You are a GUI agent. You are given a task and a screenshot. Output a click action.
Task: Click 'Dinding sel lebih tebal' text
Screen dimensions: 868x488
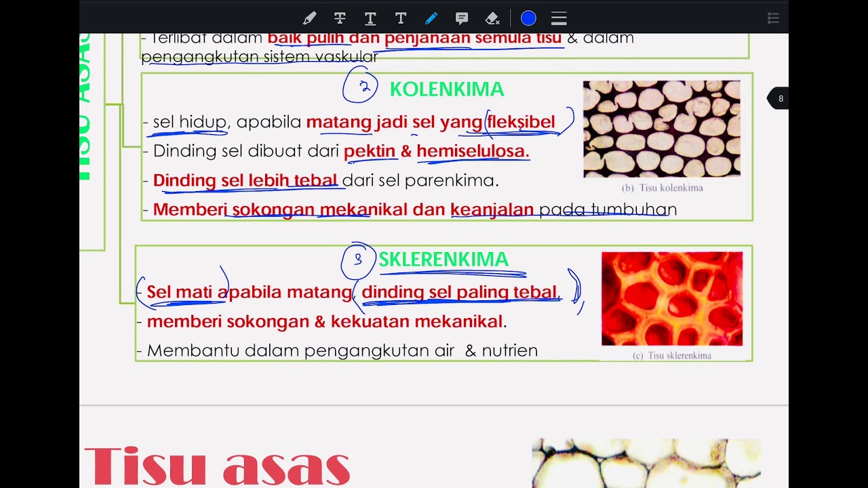pyautogui.click(x=245, y=180)
